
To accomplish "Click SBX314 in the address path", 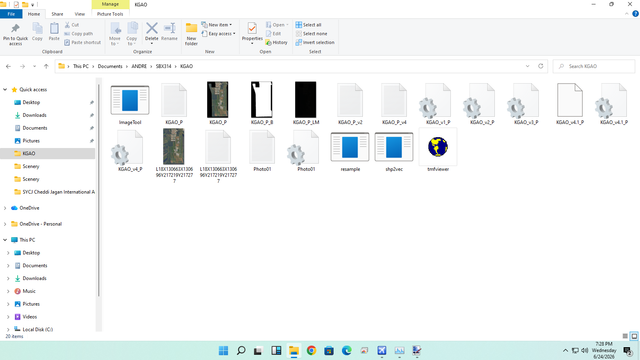I will point(163,66).
